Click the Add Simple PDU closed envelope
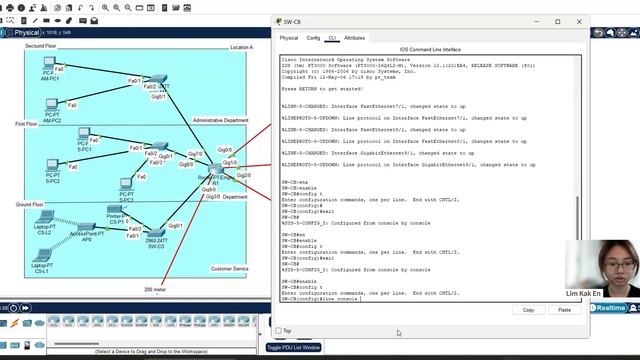The image size is (640, 360). (83, 20)
